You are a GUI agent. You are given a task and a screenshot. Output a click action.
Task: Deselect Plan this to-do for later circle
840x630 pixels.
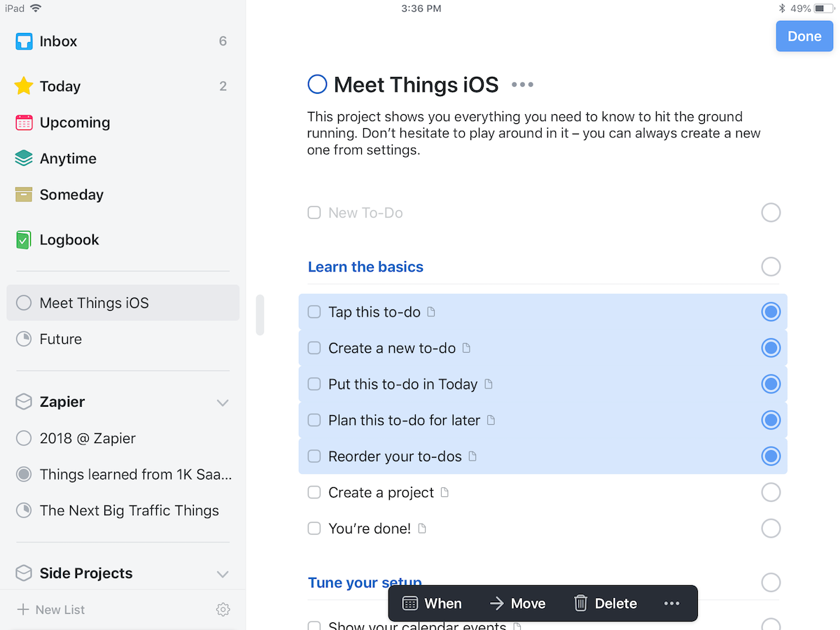pyautogui.click(x=771, y=420)
